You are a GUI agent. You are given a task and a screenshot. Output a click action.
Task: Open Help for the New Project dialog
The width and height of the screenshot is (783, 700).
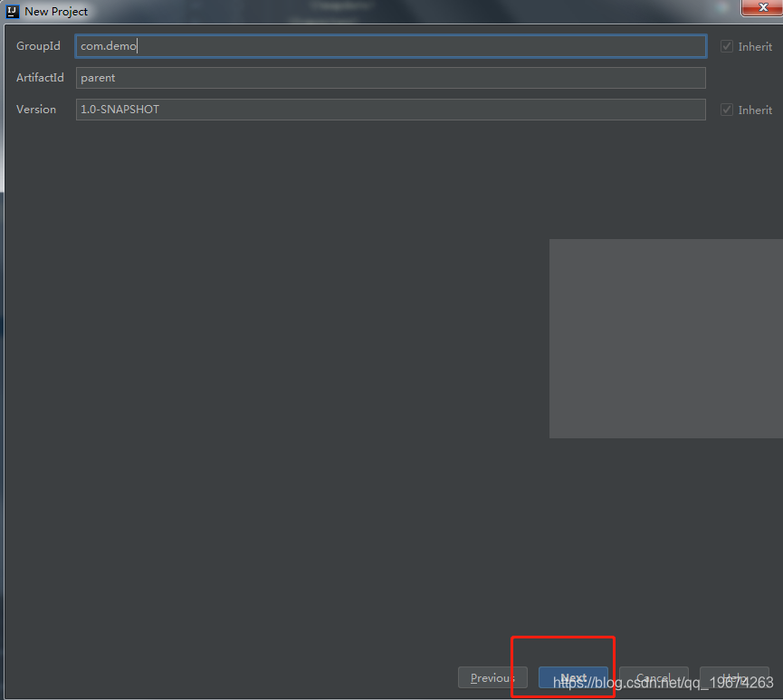(734, 677)
